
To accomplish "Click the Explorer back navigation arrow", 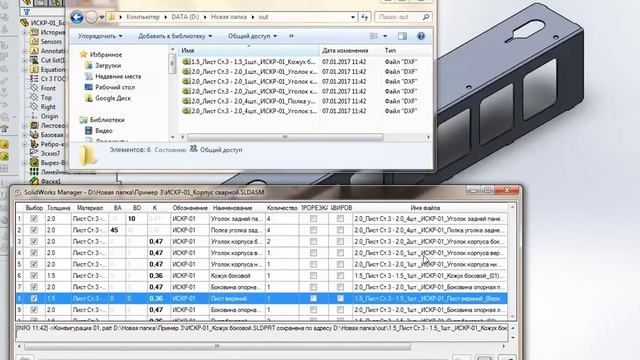I will click(77, 17).
